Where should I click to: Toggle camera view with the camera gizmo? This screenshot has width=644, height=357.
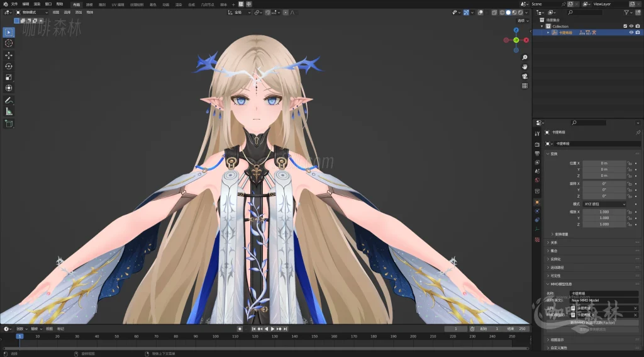pyautogui.click(x=525, y=76)
